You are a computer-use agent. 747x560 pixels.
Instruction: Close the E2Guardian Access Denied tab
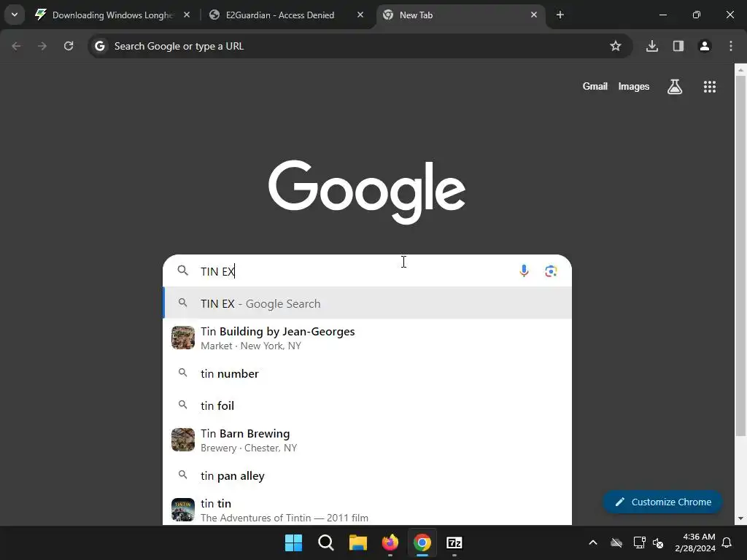tap(360, 15)
